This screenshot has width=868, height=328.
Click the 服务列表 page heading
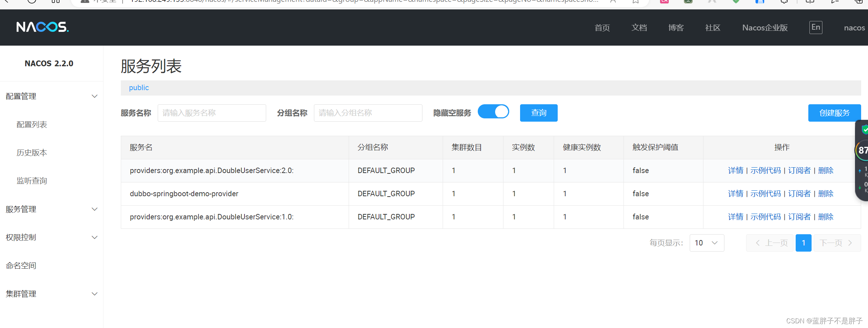(x=151, y=66)
